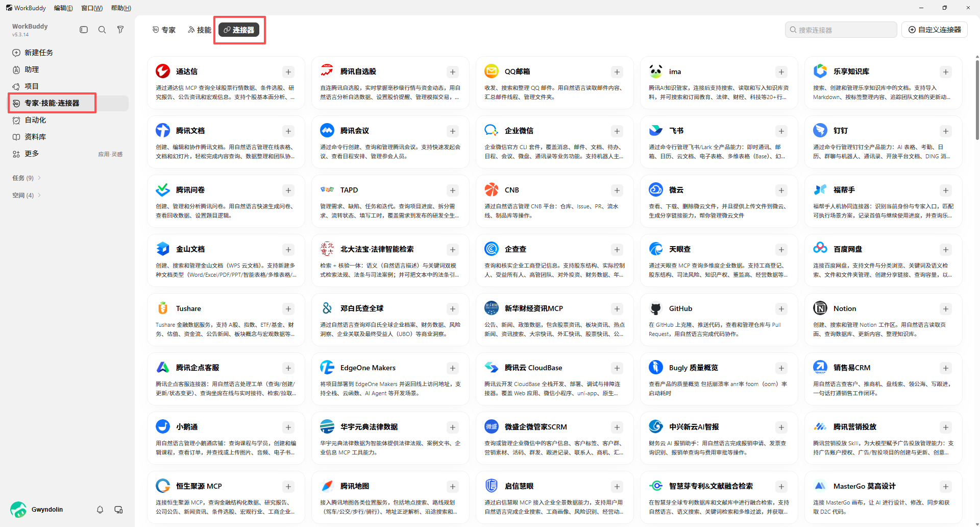Open the search icon in sidebar header

102,30
